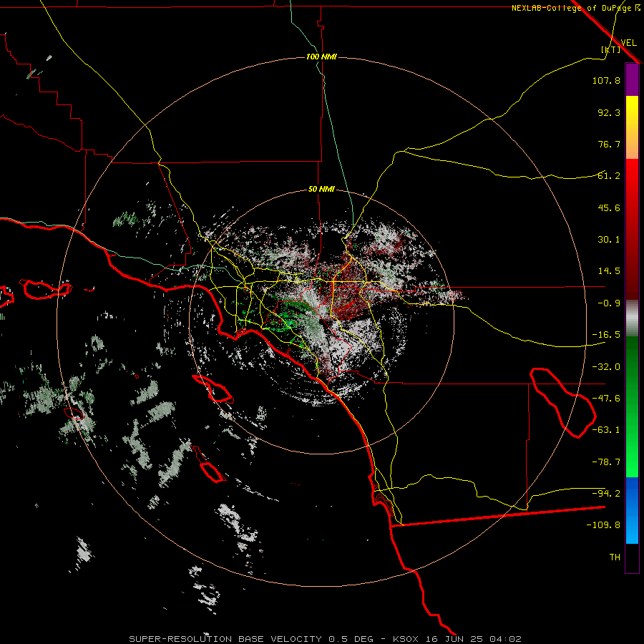
Task: Click the black TH segment of the color bar
Action: [632, 558]
